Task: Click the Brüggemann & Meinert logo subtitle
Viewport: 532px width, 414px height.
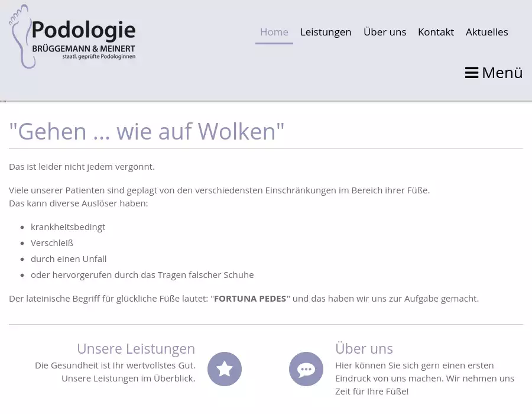Action: click(x=83, y=48)
